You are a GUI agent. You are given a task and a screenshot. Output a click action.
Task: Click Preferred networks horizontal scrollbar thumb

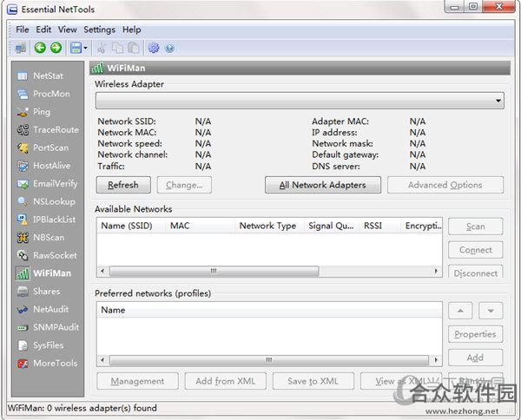pos(269,360)
